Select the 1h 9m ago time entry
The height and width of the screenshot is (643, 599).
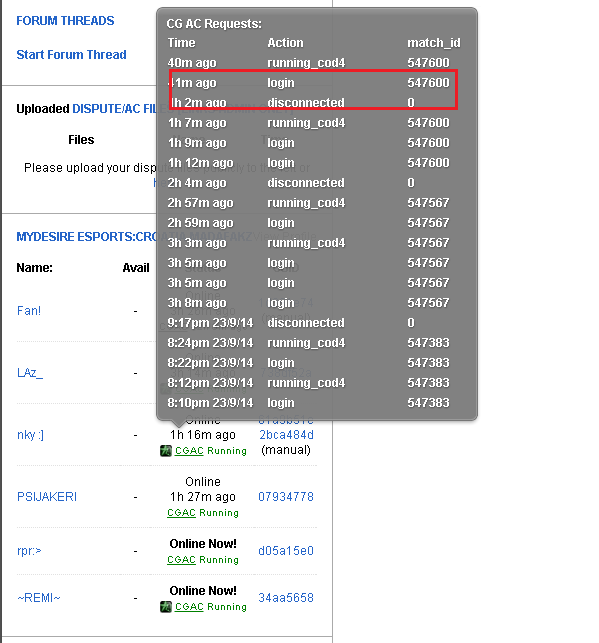click(197, 143)
